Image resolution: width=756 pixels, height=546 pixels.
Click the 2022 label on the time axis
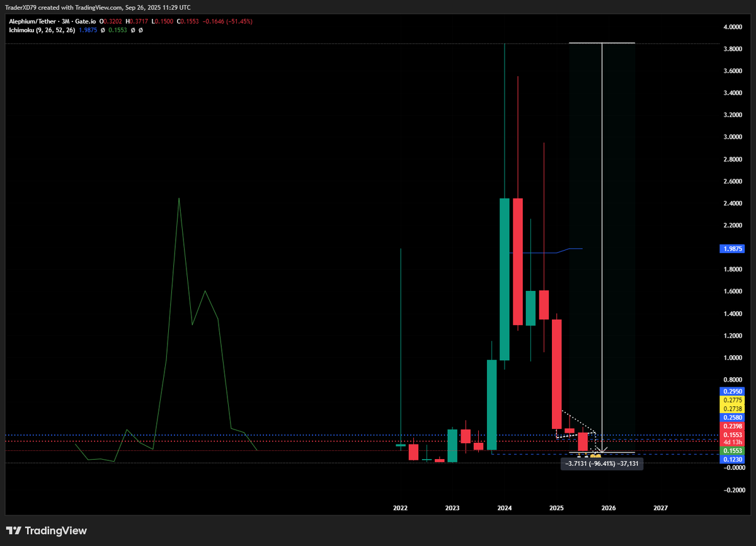tap(400, 508)
